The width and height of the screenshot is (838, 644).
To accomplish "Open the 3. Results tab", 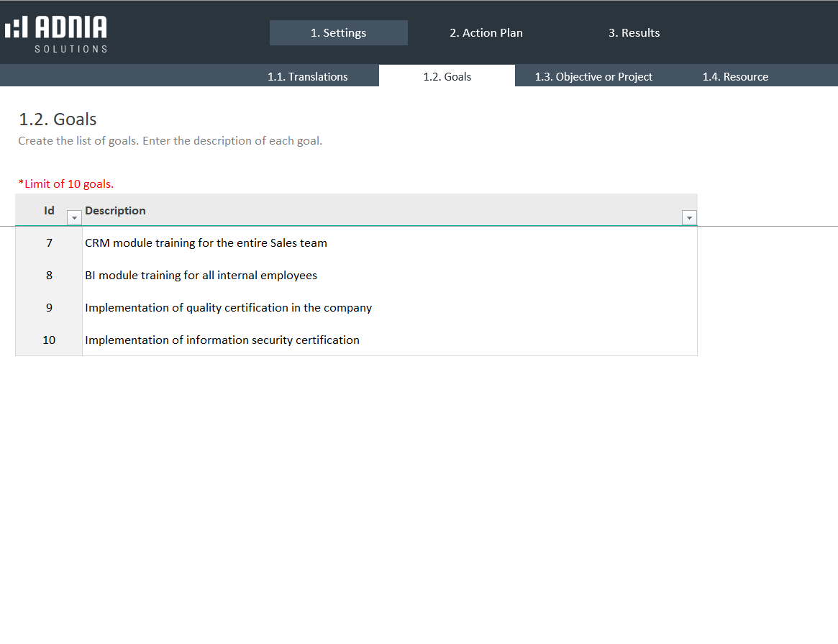I will [634, 33].
